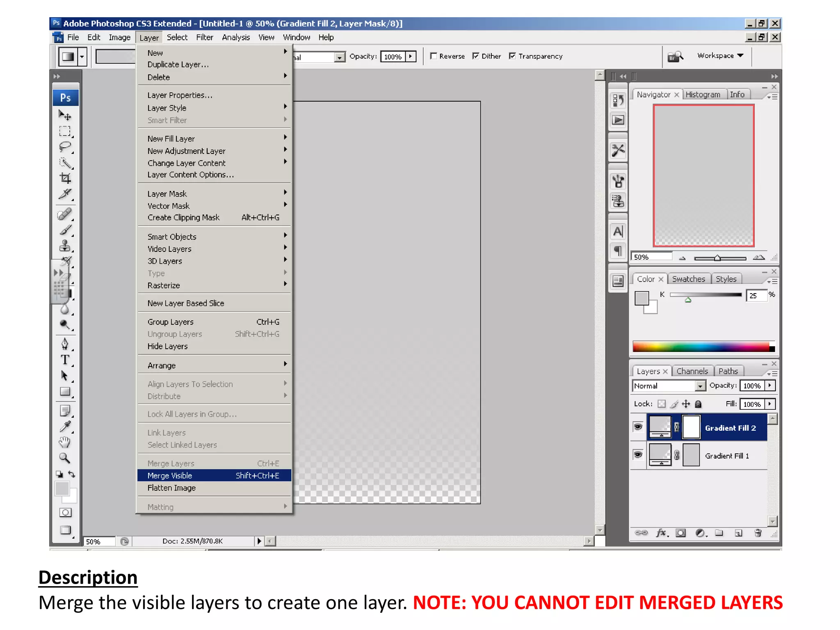Toggle Lock image pixels brush icon
This screenshot has width=840, height=630.
[674, 404]
